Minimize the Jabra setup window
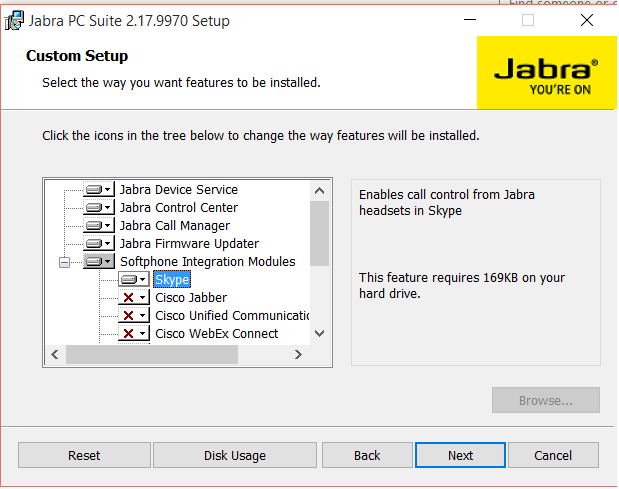Viewport: 619px width, 489px height. 470,20
